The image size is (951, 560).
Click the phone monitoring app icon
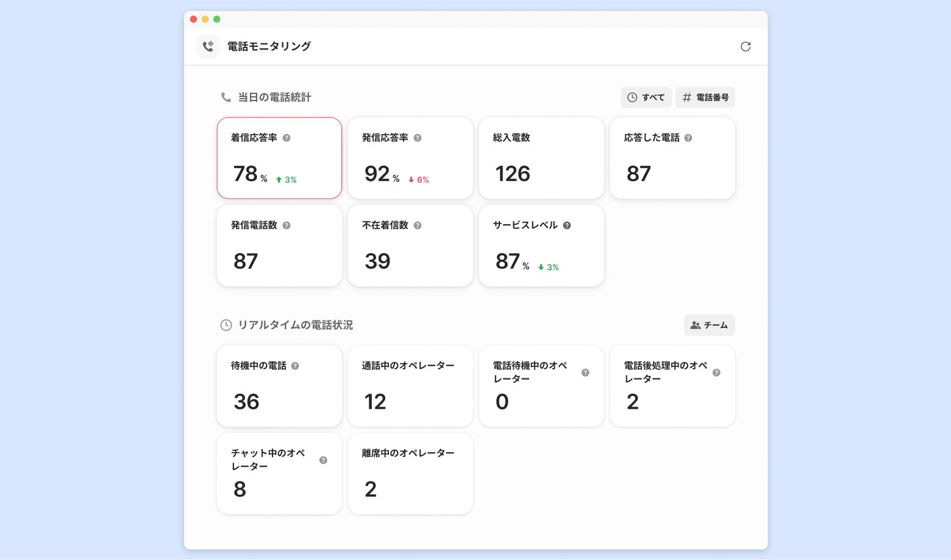click(x=208, y=46)
